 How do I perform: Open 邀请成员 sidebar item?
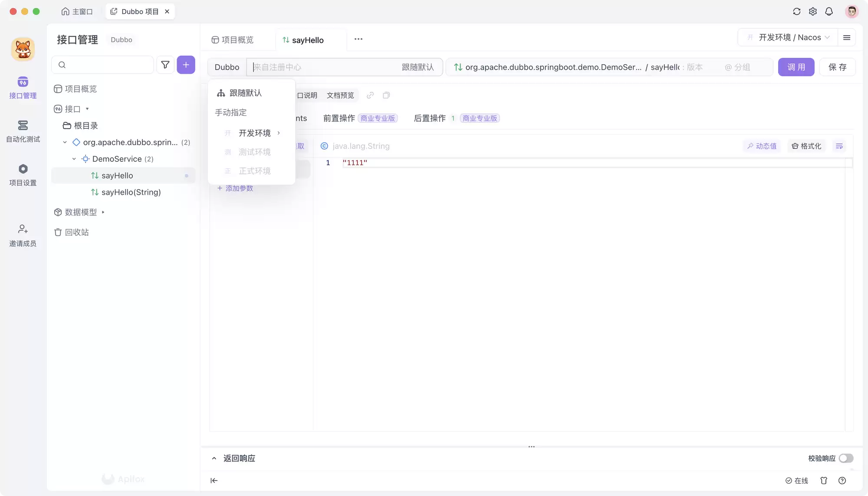pos(23,236)
